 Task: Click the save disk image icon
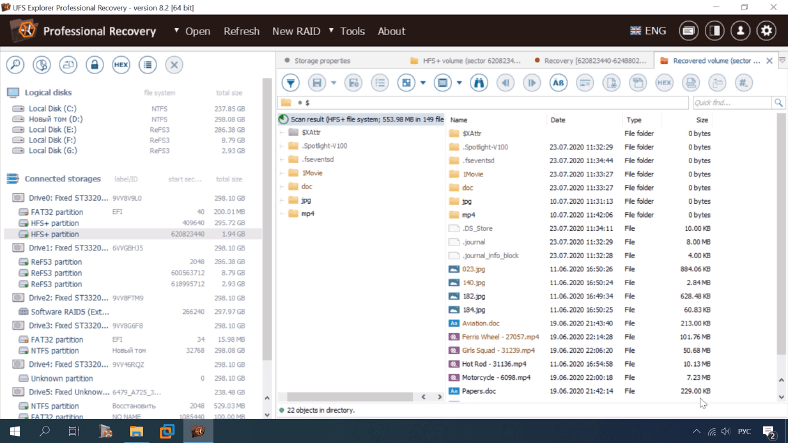[x=68, y=65]
